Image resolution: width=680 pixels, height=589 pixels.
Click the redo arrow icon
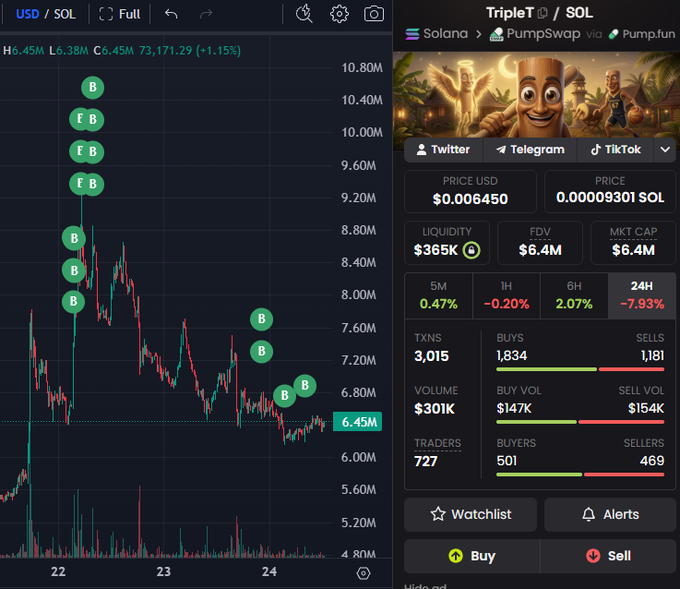[x=206, y=14]
